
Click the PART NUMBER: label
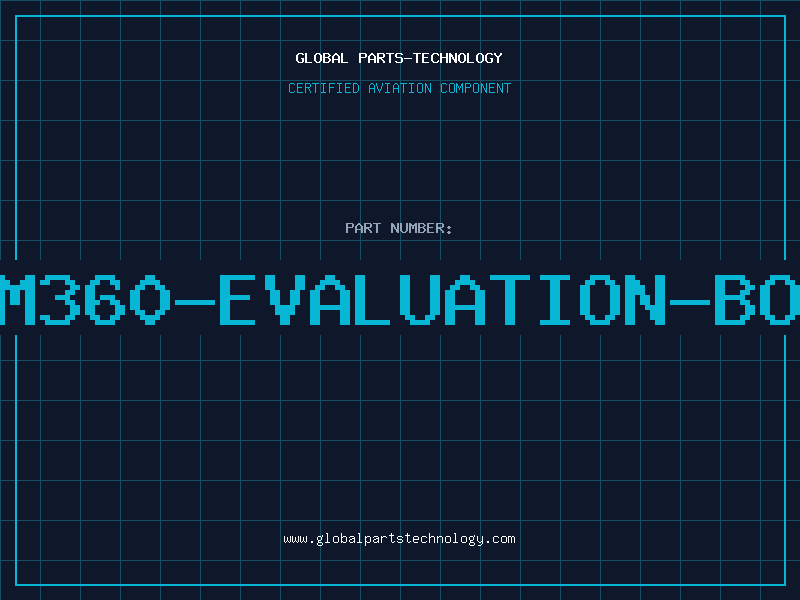coord(399,228)
